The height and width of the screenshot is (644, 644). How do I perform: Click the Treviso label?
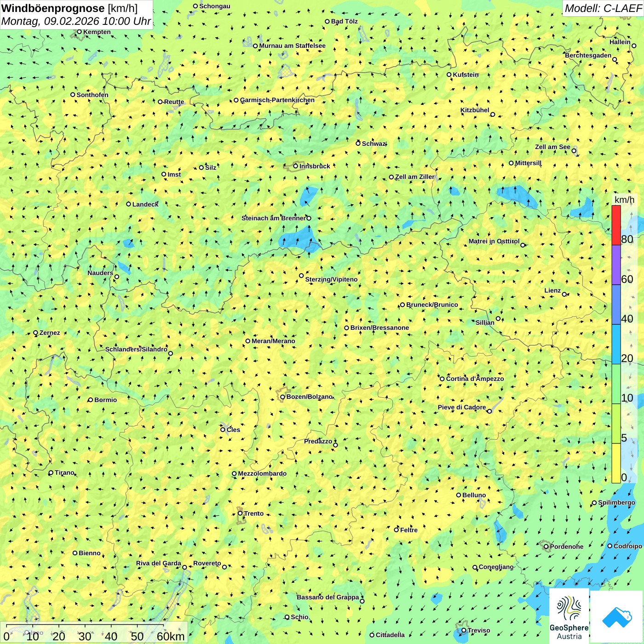pos(479,630)
